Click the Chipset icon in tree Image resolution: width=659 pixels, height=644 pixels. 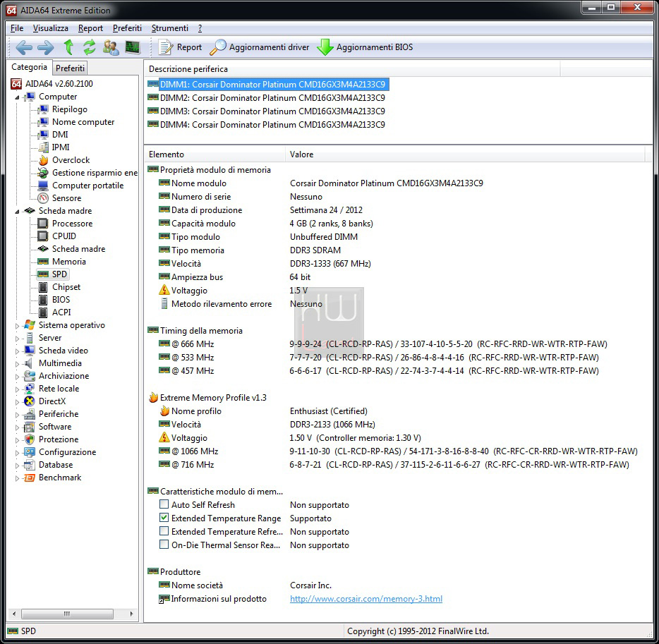tap(43, 287)
